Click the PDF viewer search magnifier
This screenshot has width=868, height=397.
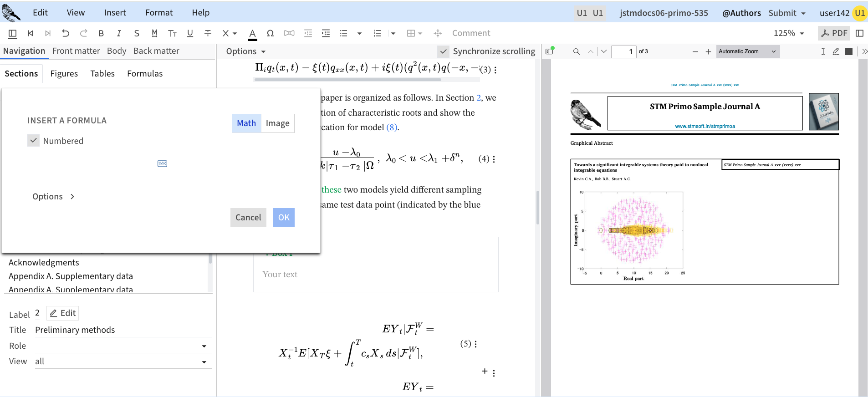pos(576,51)
